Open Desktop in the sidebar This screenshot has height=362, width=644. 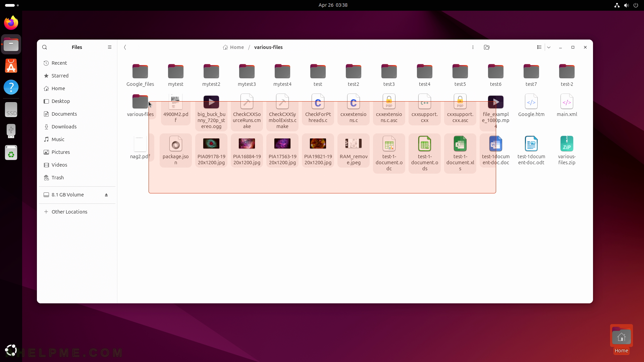77,101
